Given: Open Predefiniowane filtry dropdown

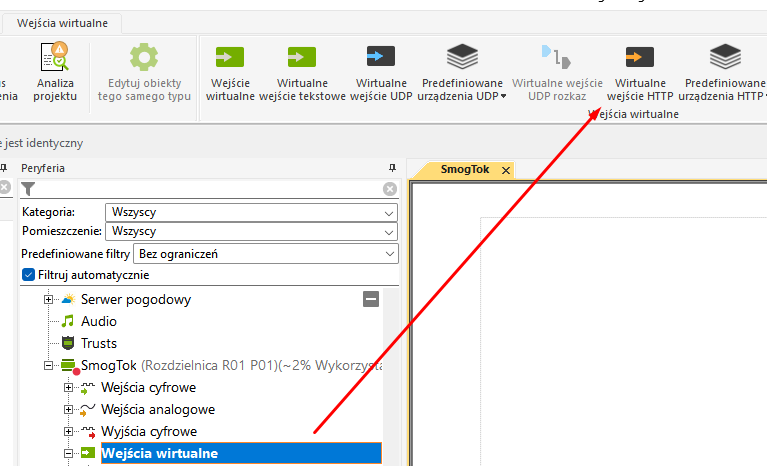Looking at the screenshot, I should 266,254.
